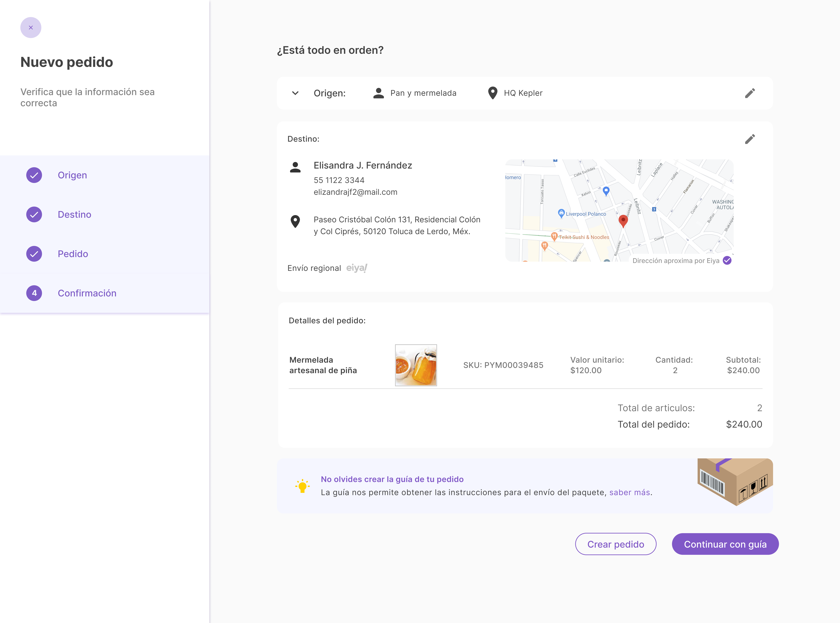Click the Cantidad 2 value

coord(675,370)
